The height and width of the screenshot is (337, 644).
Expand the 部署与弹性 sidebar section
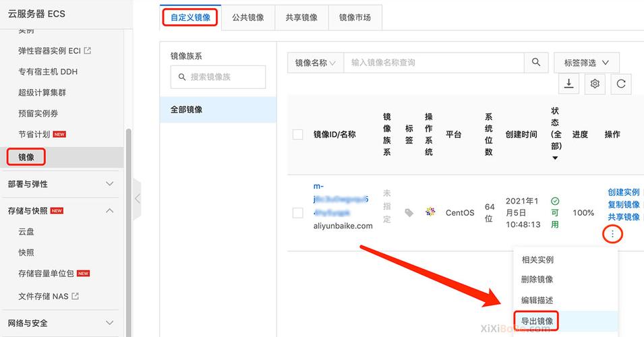click(x=61, y=184)
